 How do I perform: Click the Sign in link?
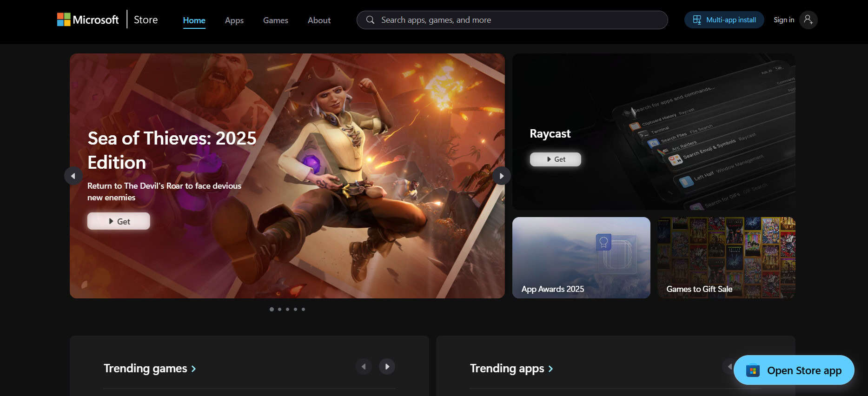tap(783, 20)
